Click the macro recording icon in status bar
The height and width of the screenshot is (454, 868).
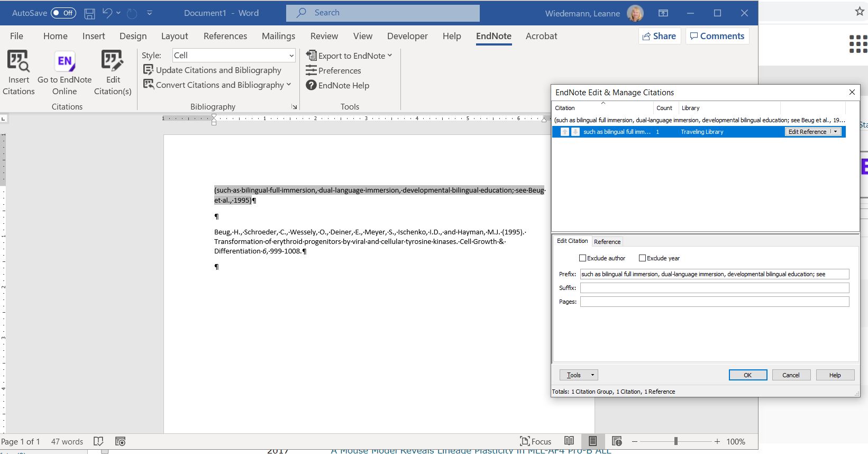point(121,441)
